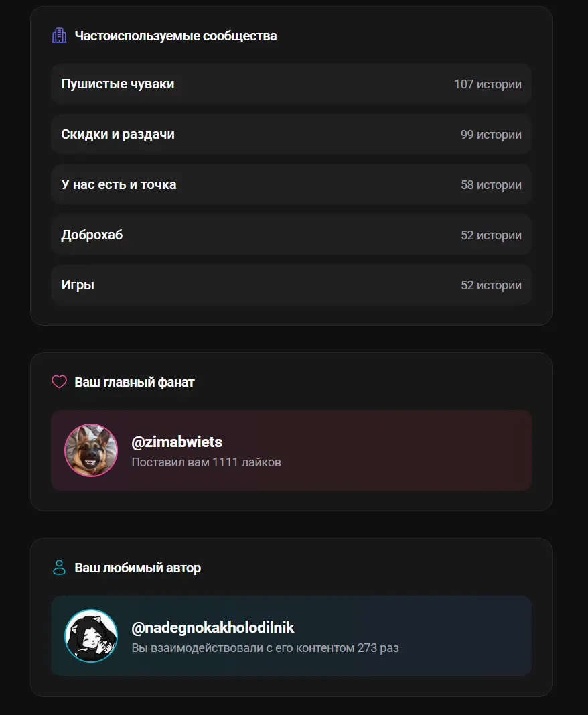
Task: Click the Поставил вам 1111 лайков text
Action: [x=206, y=462]
